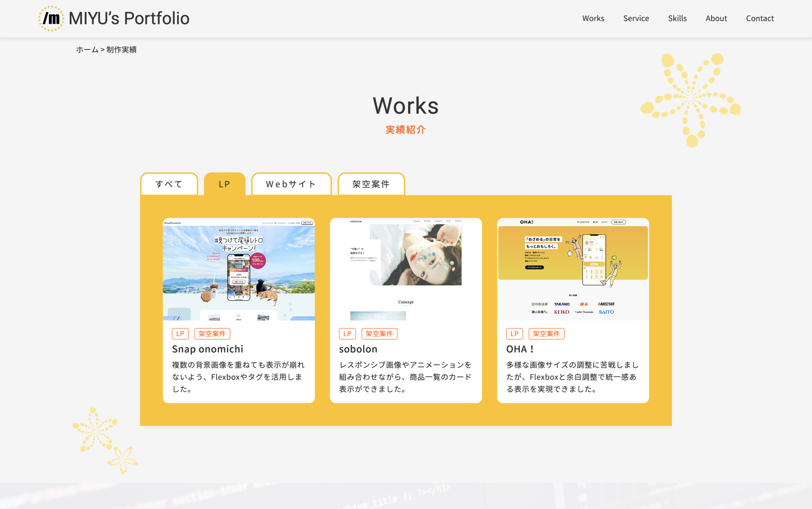Open the OHA! preview thumbnail
This screenshot has height=509, width=812.
pos(573,269)
